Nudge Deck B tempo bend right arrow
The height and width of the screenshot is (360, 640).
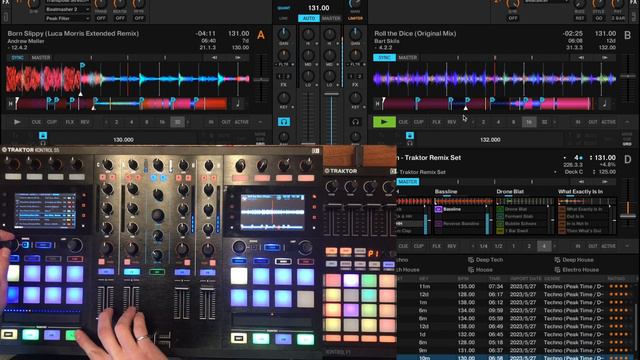[x=605, y=58]
